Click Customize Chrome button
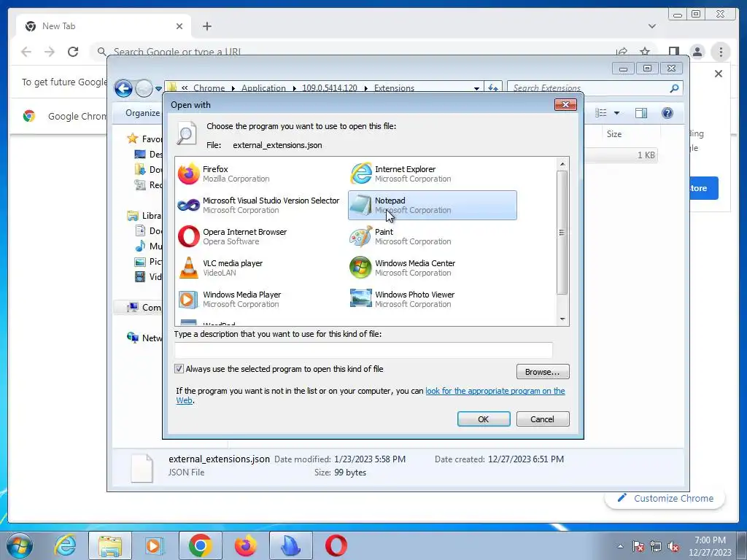This screenshot has height=560, width=747. click(x=665, y=499)
